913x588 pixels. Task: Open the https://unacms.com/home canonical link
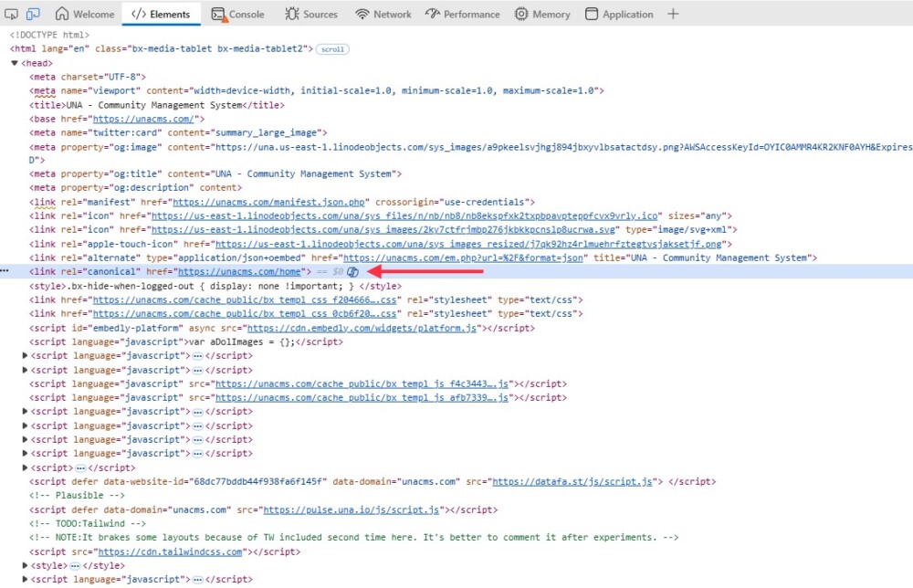coord(238,272)
